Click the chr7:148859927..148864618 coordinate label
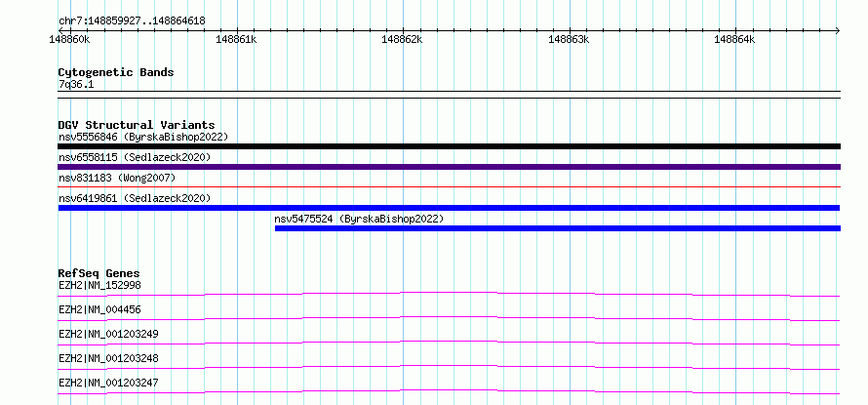868x405 pixels. pyautogui.click(x=132, y=21)
